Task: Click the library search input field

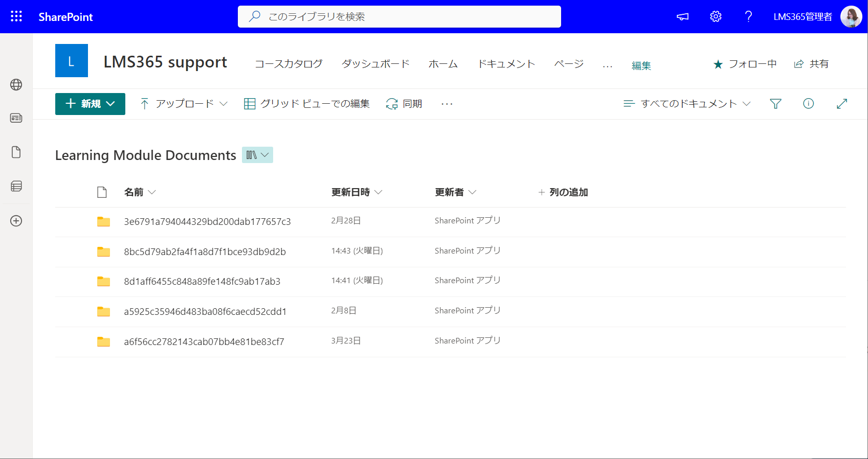Action: (x=399, y=17)
